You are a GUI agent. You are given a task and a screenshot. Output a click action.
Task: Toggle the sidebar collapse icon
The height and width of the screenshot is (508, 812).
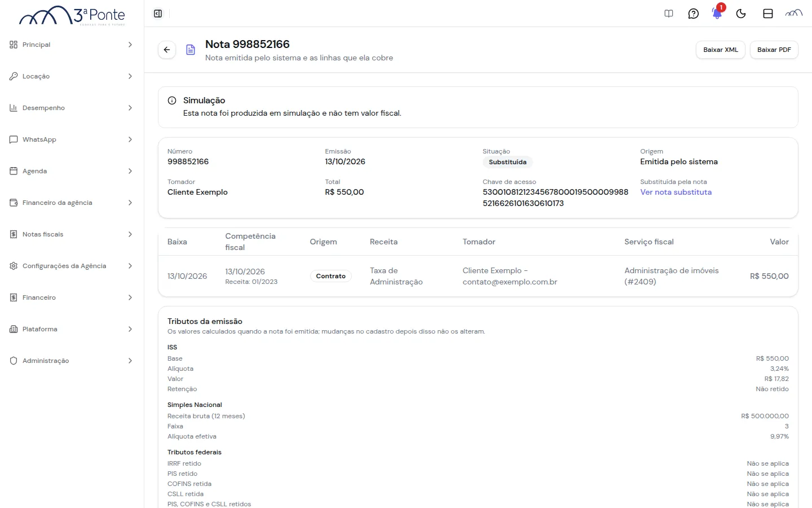click(x=158, y=14)
